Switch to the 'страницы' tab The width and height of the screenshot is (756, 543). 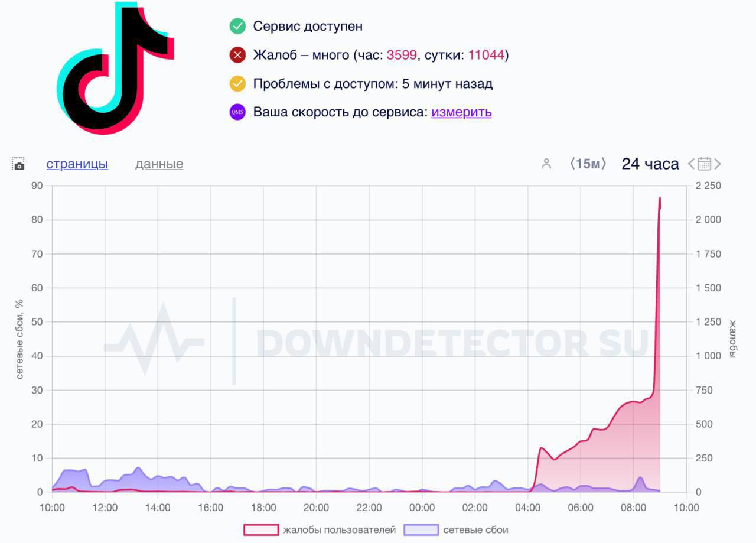tap(77, 164)
